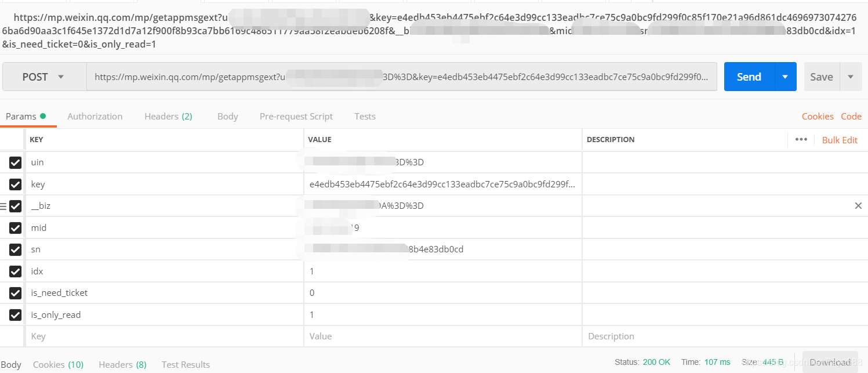Click the Save button
Screen dimensions: 868x373
[x=822, y=77]
